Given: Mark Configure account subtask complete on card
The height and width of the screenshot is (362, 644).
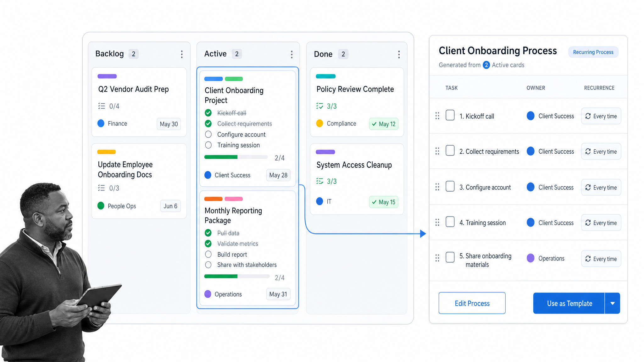Looking at the screenshot, I should click(208, 134).
